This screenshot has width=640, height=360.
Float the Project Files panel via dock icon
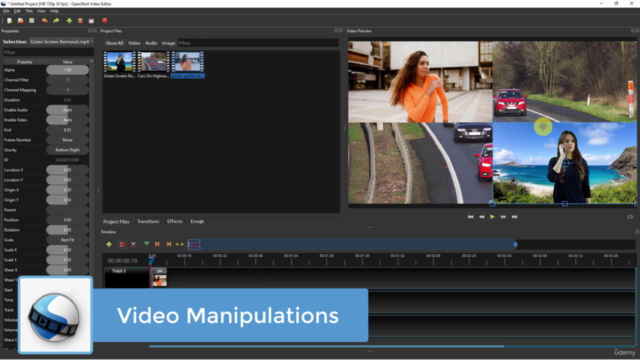(336, 31)
